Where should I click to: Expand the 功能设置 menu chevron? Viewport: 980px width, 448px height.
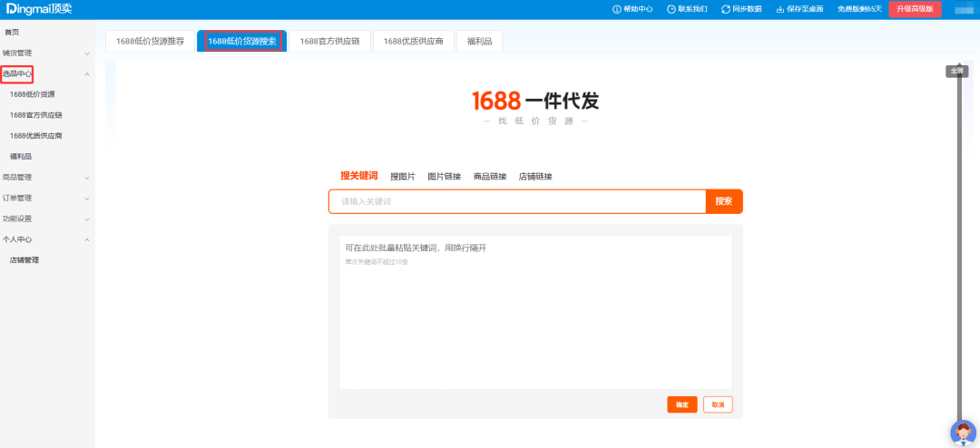pyautogui.click(x=87, y=219)
